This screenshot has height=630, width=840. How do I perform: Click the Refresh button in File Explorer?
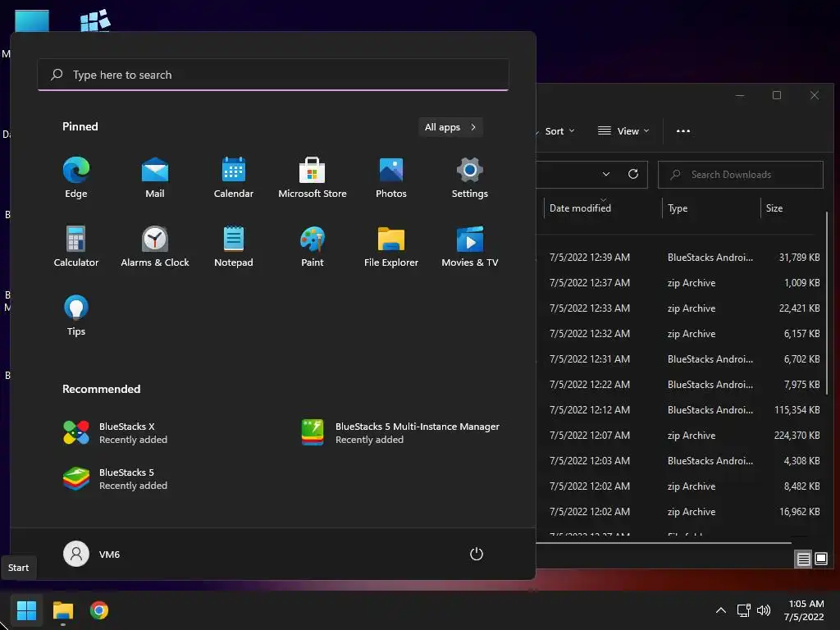click(x=633, y=175)
